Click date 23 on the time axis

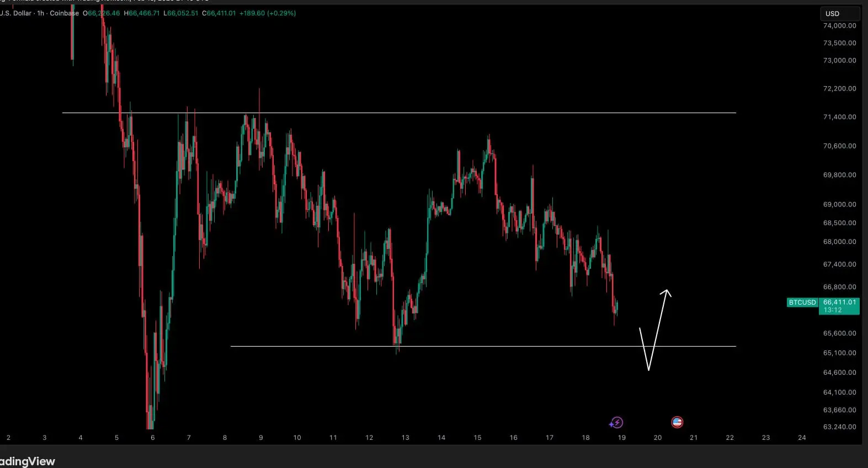766,438
